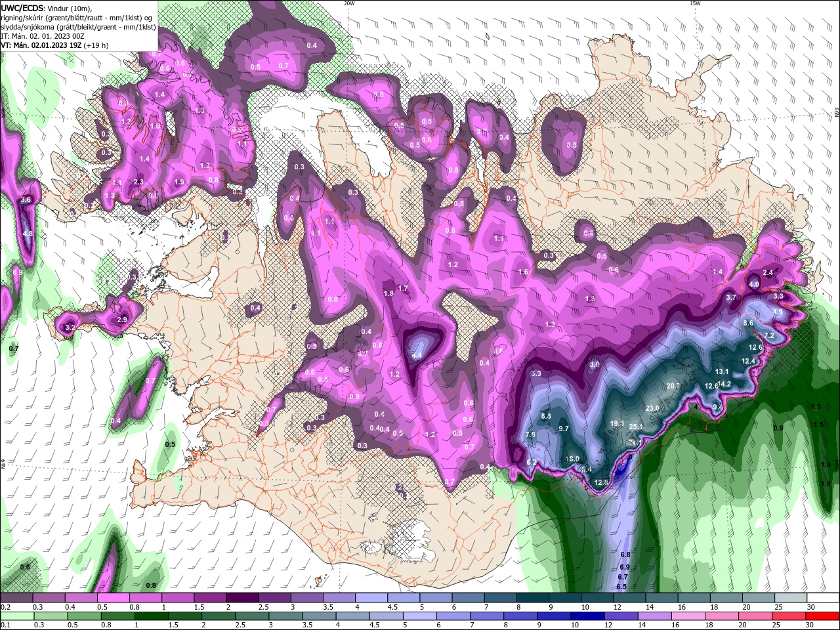Click the 8.6 value near the east coast
Screen dimensions: 840x630
pyautogui.click(x=748, y=323)
